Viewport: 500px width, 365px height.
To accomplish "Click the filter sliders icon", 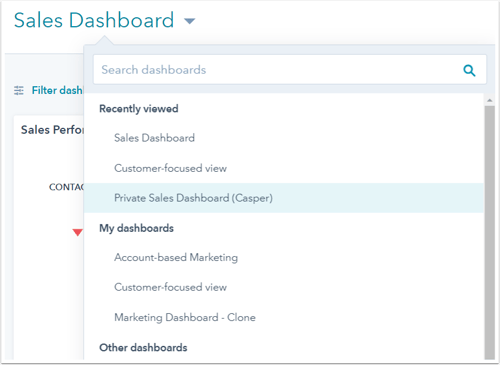I will pyautogui.click(x=19, y=90).
